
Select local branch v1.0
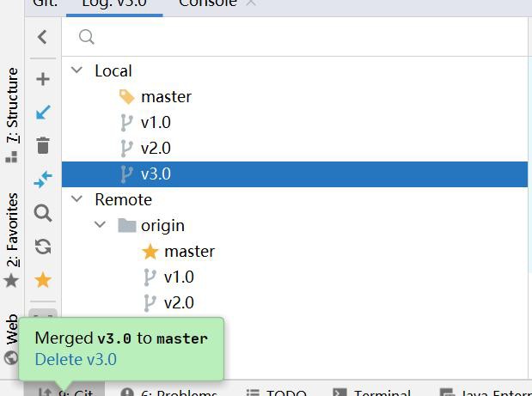pyautogui.click(x=156, y=122)
